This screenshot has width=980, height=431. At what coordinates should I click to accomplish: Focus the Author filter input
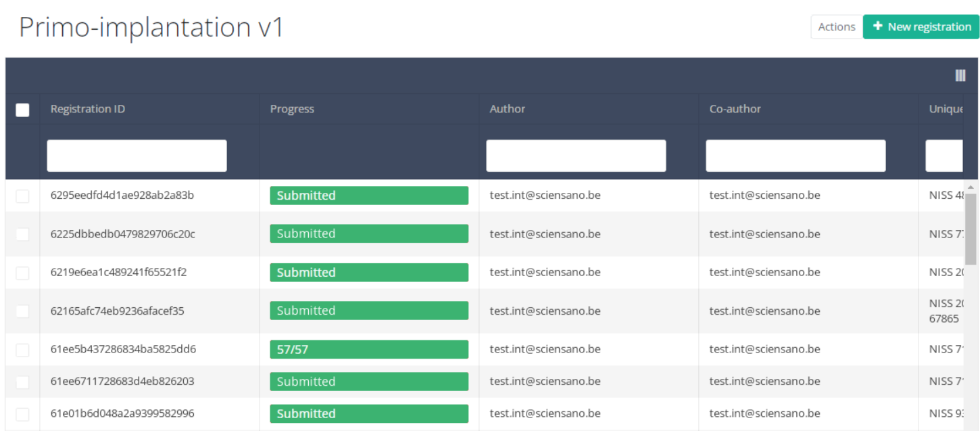point(576,156)
